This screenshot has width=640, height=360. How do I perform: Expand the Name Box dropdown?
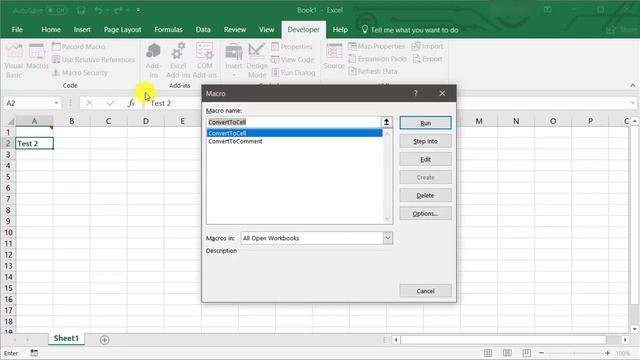56,103
